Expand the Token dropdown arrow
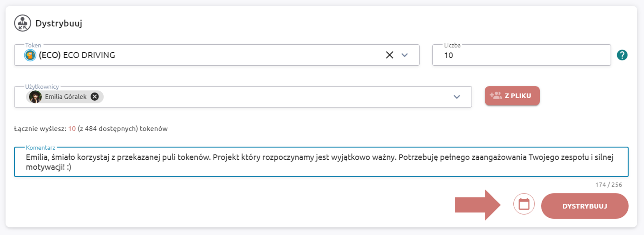 (x=405, y=55)
